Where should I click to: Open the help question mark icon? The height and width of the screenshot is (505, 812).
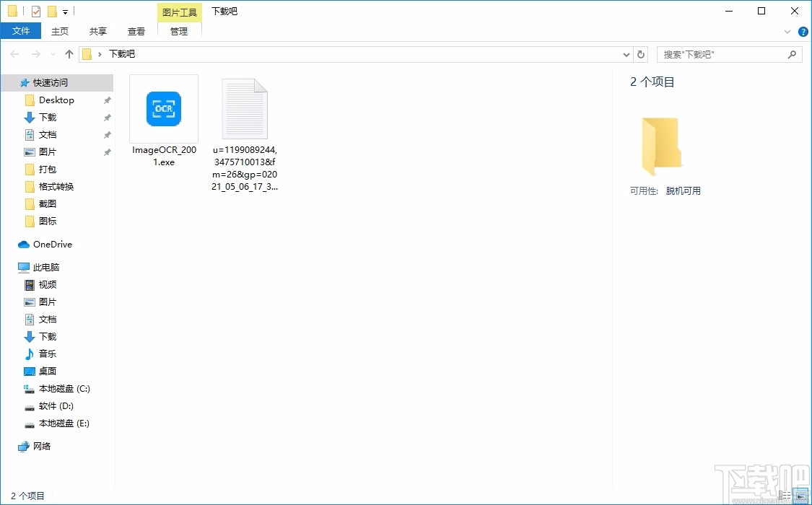tap(803, 31)
